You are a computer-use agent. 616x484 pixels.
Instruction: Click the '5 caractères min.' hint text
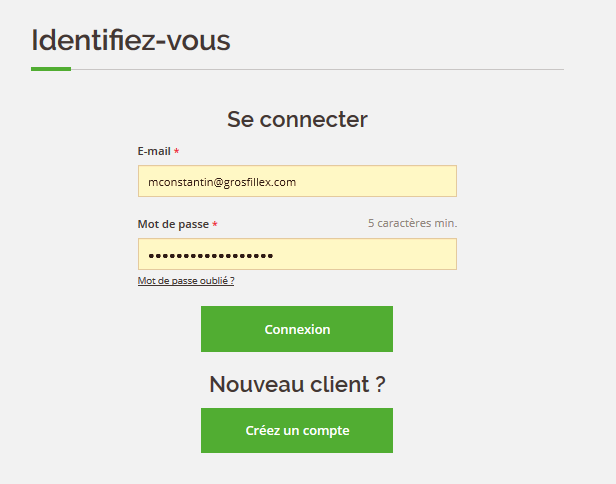pos(412,223)
